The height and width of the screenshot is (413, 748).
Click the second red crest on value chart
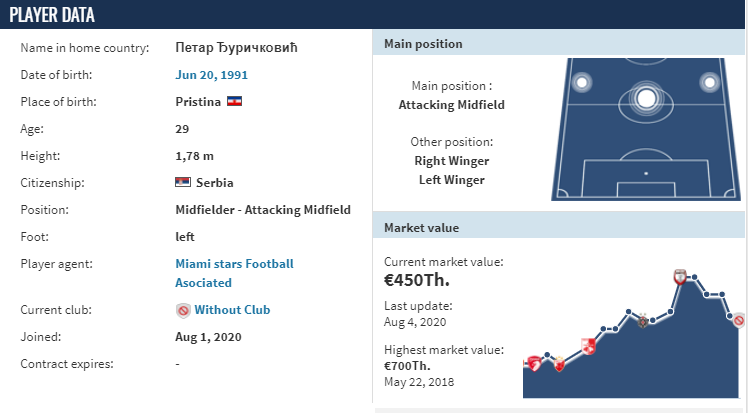click(559, 365)
